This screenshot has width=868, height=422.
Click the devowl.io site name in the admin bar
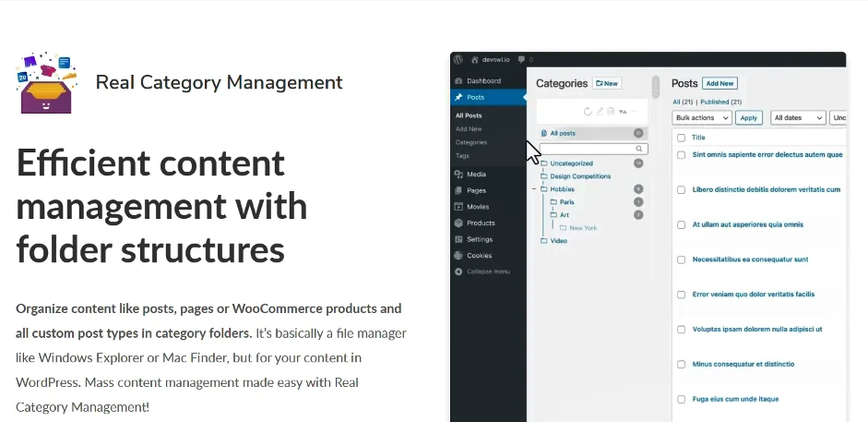pyautogui.click(x=496, y=60)
